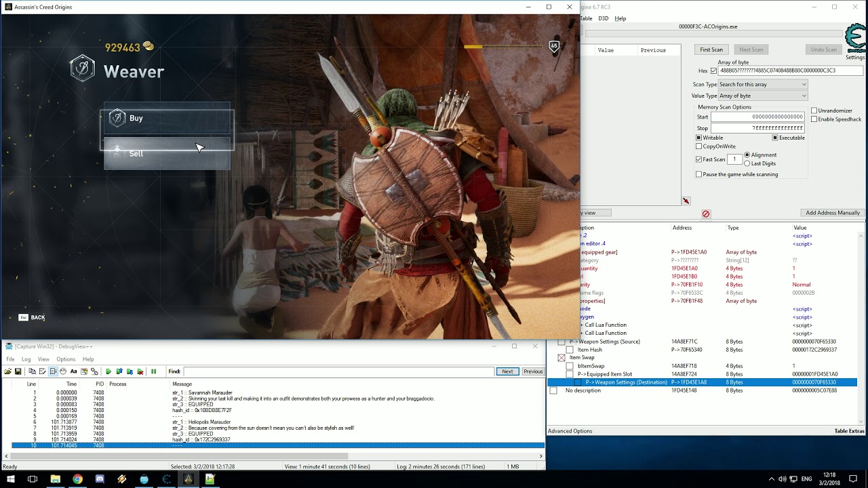
Task: Open the Value Type dropdown
Action: [x=763, y=96]
